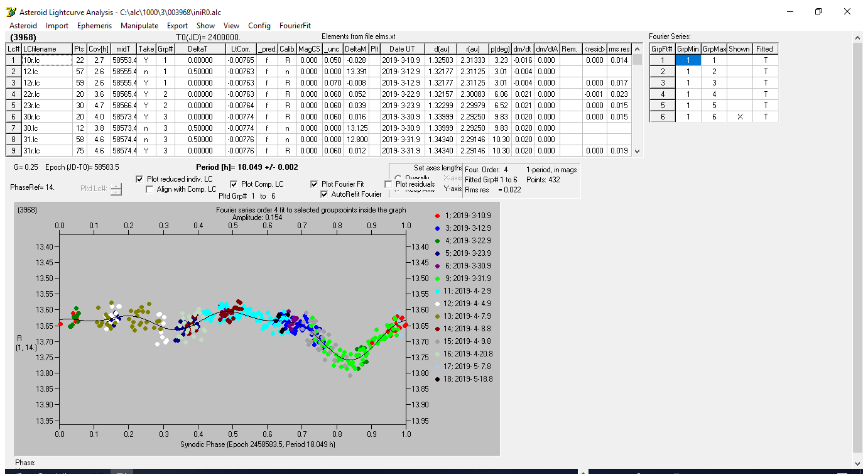Click the Take column header

coord(146,48)
